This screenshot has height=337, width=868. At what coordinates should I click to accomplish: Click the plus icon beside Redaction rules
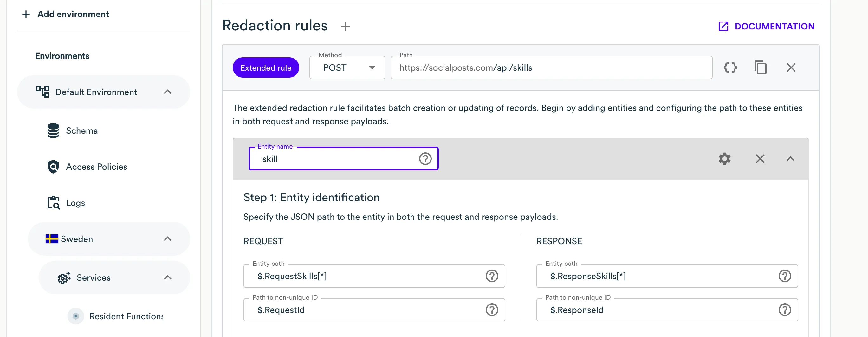[x=345, y=26]
